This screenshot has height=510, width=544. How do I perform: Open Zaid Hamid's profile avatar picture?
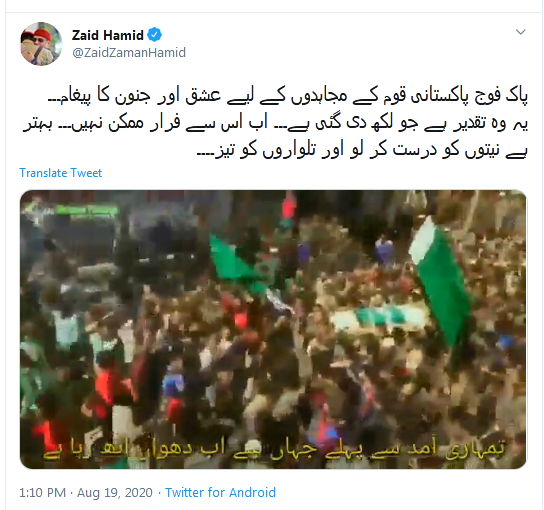coord(41,44)
